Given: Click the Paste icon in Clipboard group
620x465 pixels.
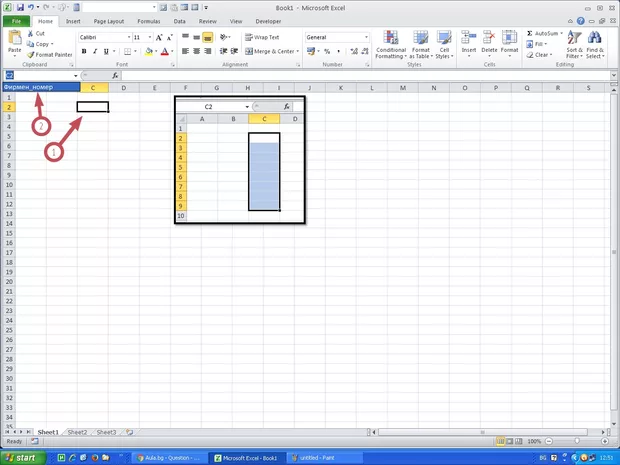Looking at the screenshot, I should coord(15,40).
